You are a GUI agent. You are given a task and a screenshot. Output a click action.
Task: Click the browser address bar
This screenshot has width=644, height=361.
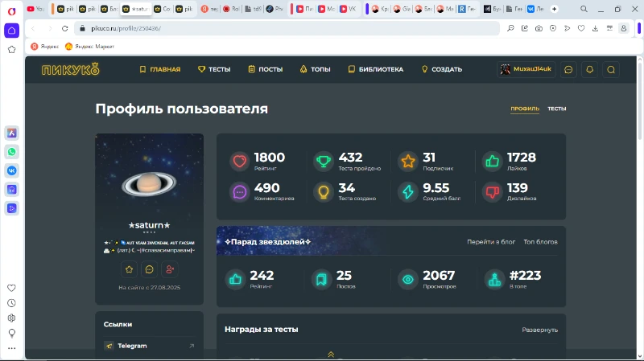(x=287, y=28)
